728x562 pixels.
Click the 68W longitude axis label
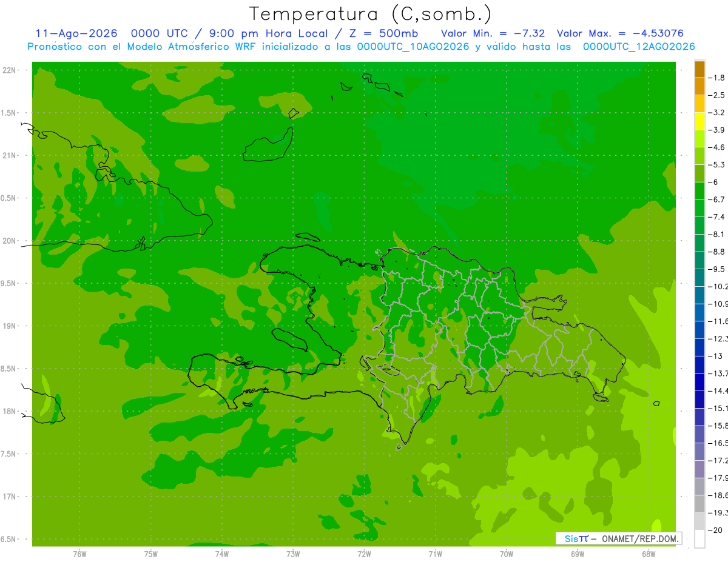[x=649, y=554]
